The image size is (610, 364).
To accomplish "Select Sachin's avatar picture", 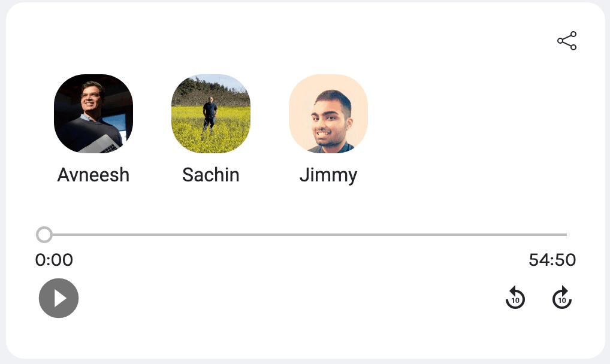I will [x=211, y=113].
